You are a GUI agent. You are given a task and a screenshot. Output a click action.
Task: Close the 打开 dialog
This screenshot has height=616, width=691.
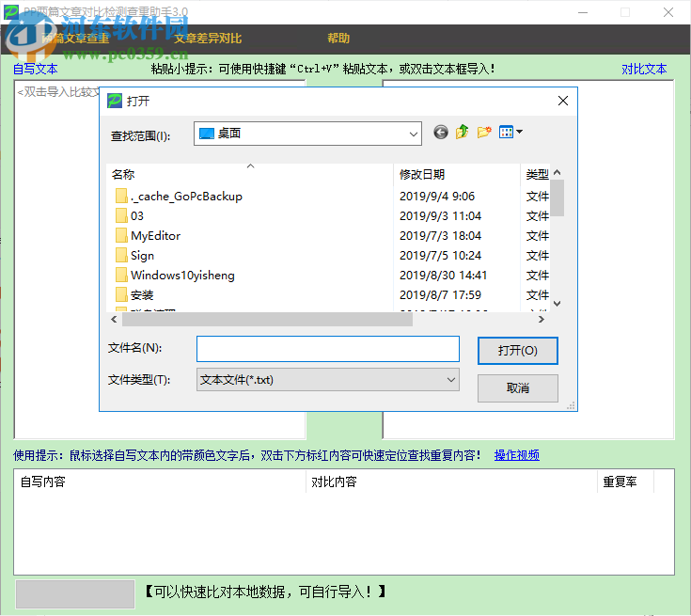[563, 101]
